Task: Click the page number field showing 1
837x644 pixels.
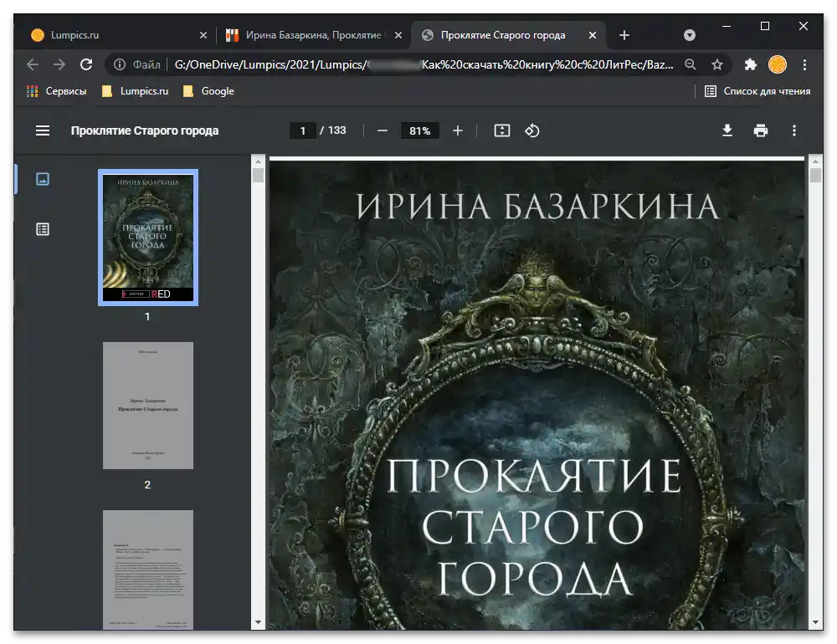Action: pos(303,130)
